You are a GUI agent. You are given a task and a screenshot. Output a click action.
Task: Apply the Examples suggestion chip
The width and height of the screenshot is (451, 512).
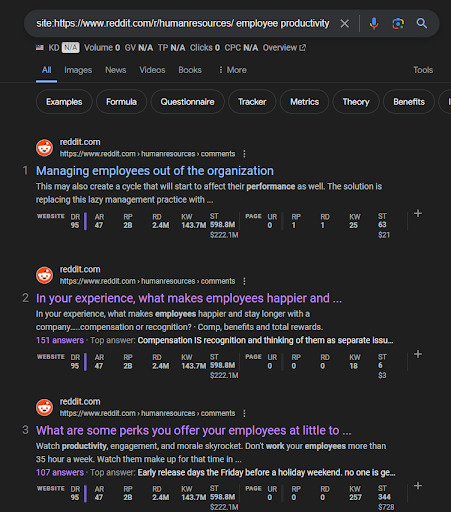64,102
